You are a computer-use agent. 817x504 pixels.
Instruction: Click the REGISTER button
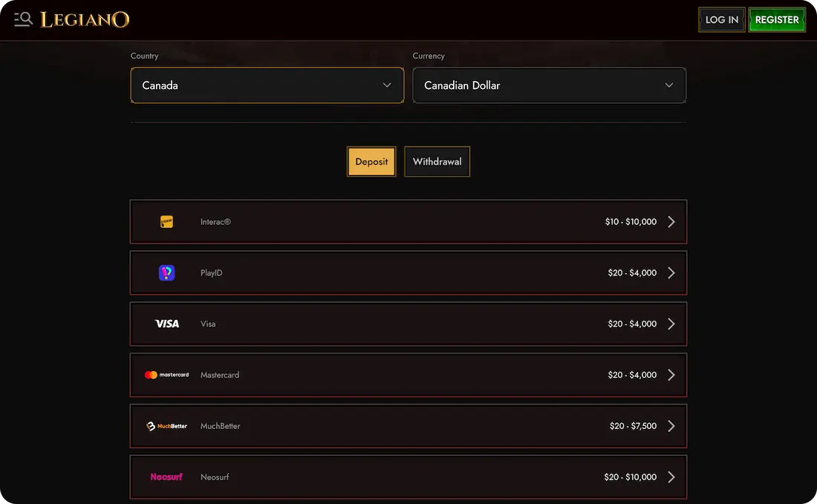[777, 19]
